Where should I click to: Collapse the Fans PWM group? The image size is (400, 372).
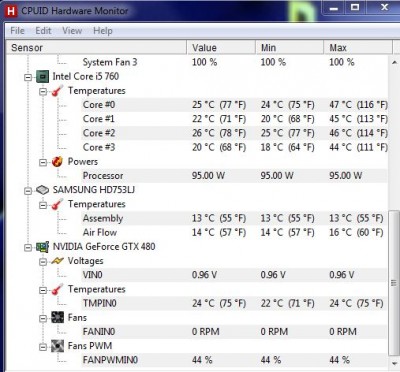pyautogui.click(x=43, y=347)
